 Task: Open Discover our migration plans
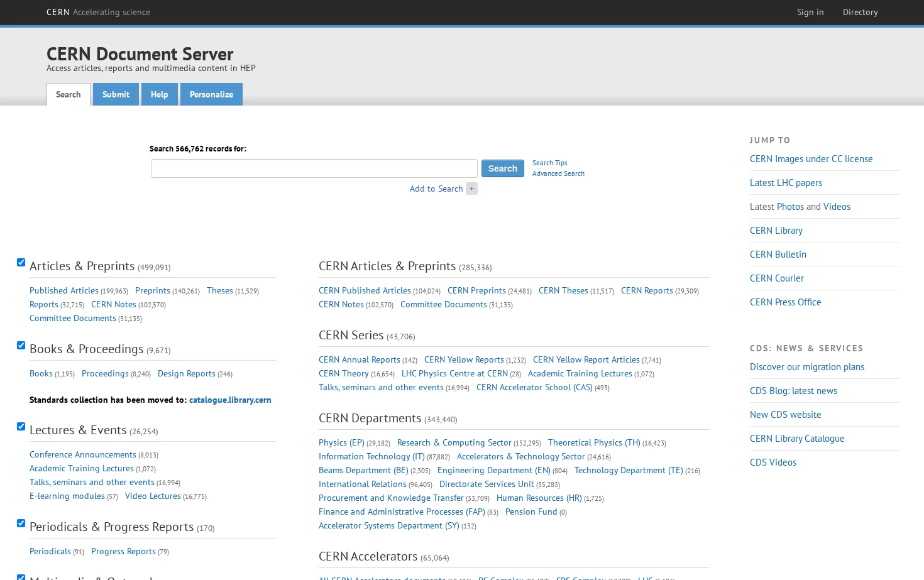tap(807, 367)
